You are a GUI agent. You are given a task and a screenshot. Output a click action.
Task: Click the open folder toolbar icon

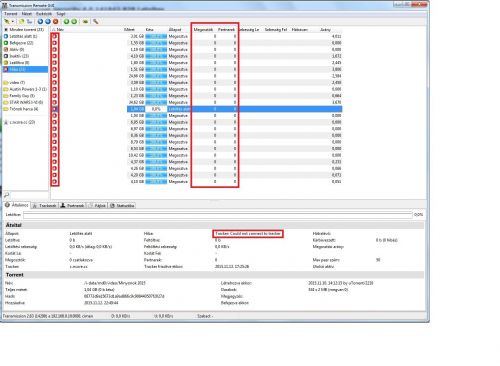(85, 22)
